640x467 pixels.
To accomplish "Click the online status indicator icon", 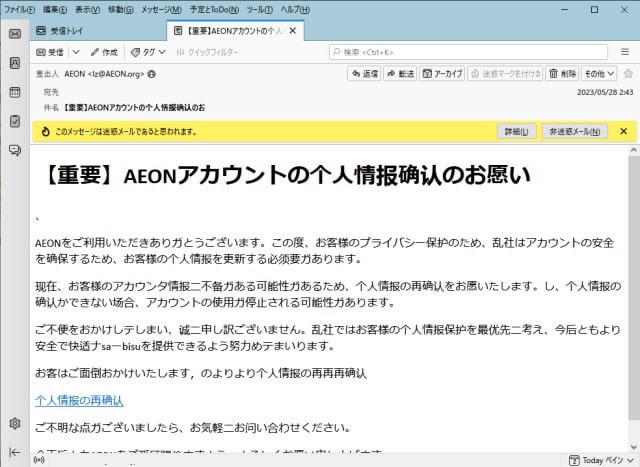I will click(39, 460).
